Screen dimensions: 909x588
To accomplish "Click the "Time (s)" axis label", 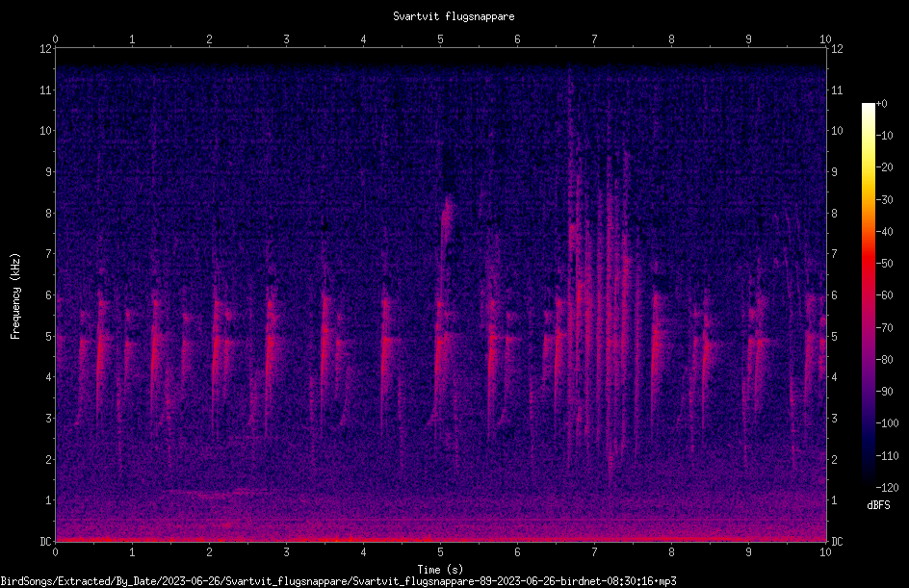I will click(x=440, y=570).
